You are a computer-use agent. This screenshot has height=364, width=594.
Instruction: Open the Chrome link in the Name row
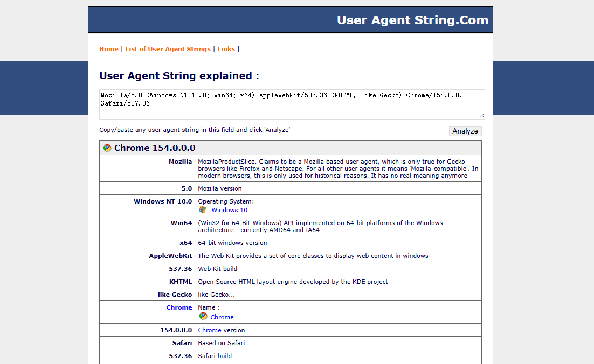[222, 317]
